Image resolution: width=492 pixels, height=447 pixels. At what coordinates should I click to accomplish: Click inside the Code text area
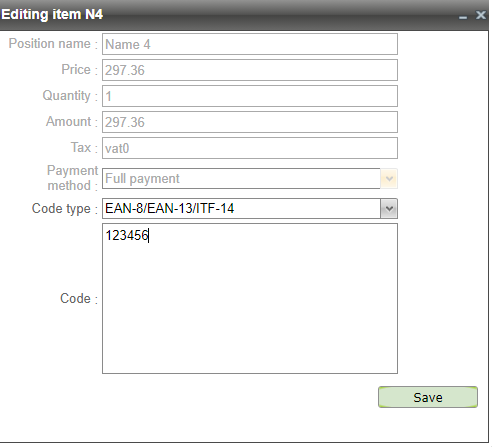[250, 298]
